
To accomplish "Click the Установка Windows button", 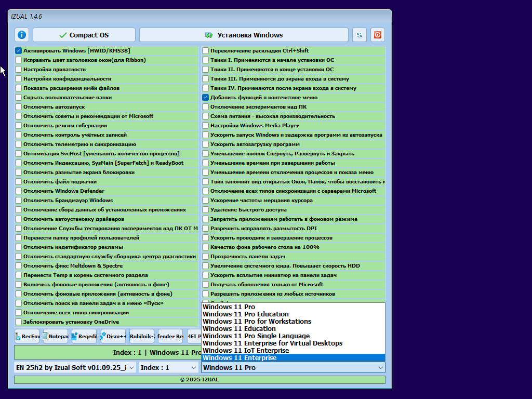I will click(244, 35).
